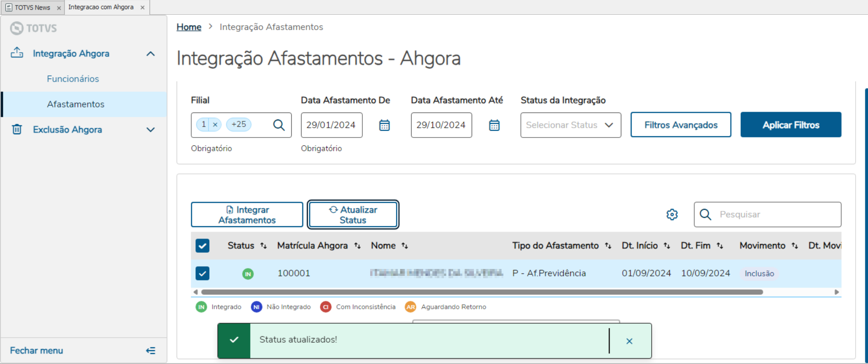Open Funcionários in the sidebar
The image size is (868, 364).
click(73, 79)
